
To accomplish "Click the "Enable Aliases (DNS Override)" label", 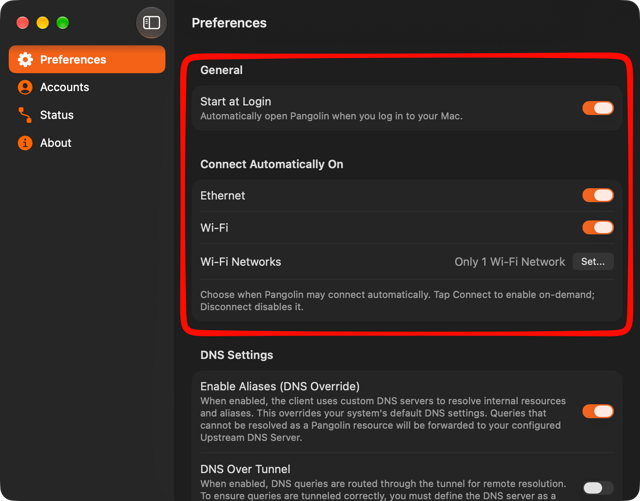I will (280, 386).
